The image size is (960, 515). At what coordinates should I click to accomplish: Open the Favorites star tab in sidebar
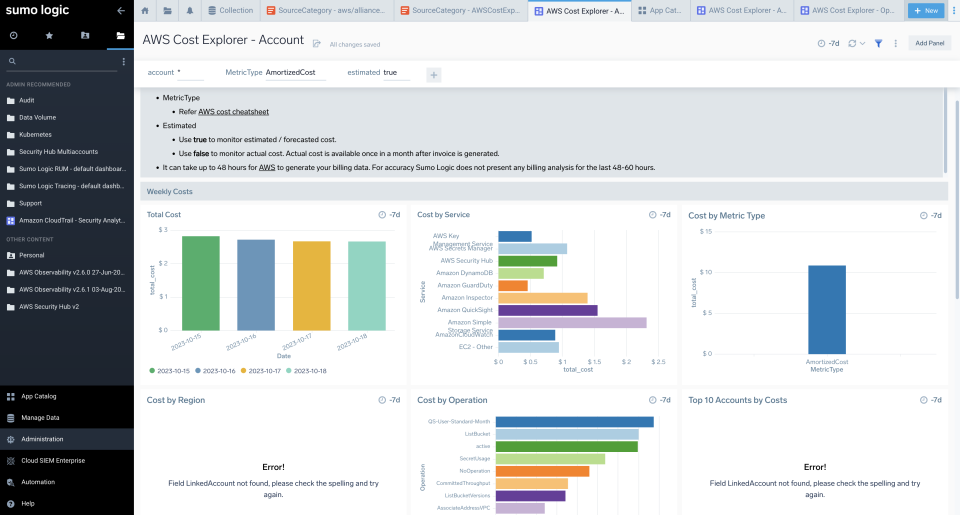[49, 36]
